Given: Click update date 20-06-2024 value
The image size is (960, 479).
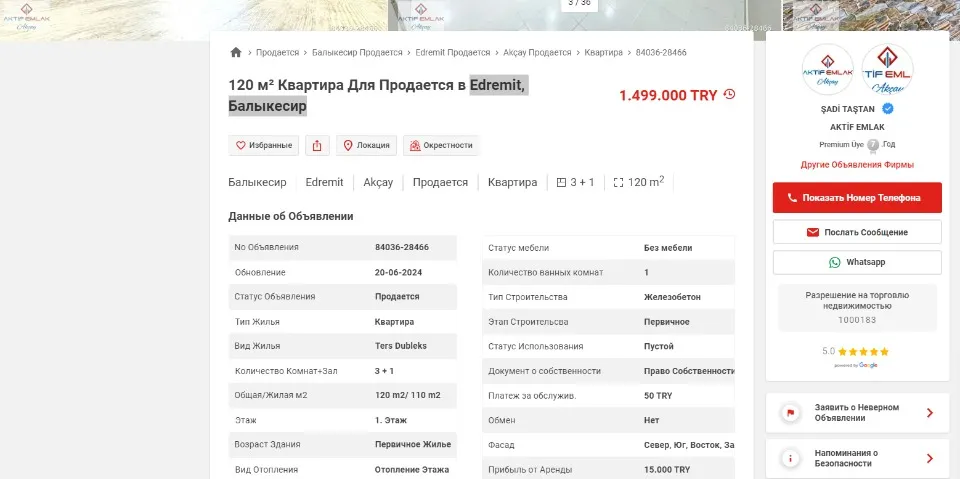Looking at the screenshot, I should point(398,273).
